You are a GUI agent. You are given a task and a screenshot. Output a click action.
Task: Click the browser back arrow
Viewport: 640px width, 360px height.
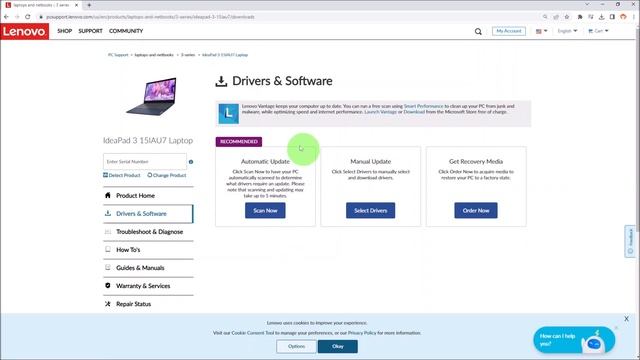6,17
